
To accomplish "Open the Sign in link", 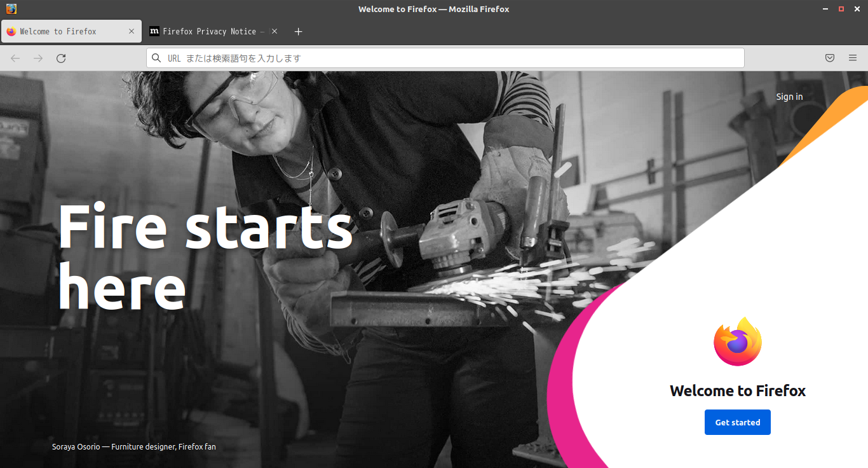I will [789, 97].
